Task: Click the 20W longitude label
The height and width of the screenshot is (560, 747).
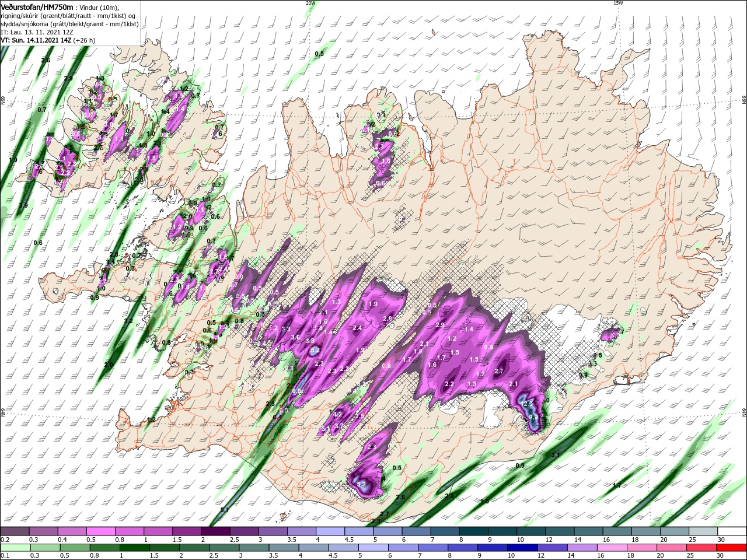Action: 310,3
